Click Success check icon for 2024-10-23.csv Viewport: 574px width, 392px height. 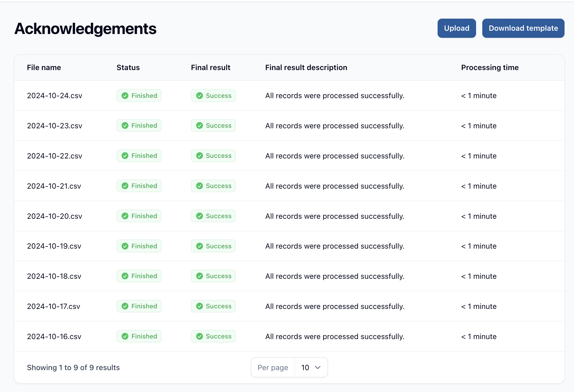(x=200, y=126)
